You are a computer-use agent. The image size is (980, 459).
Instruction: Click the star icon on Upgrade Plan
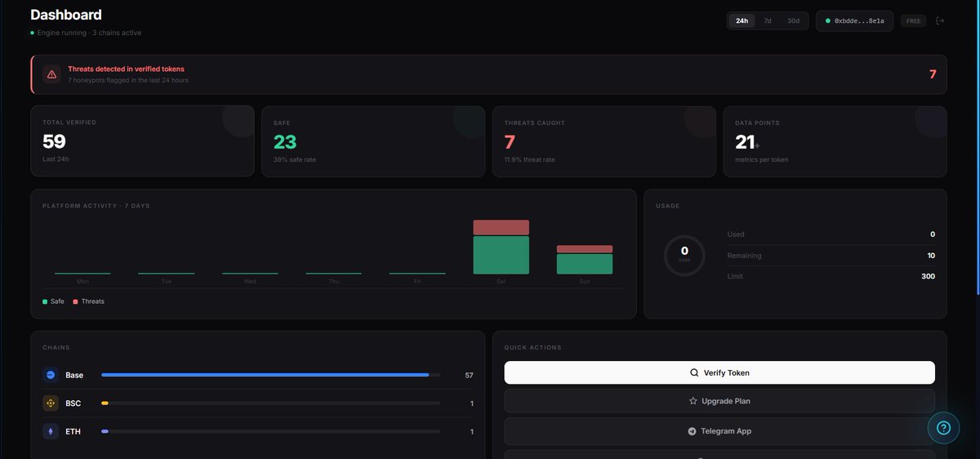click(x=693, y=401)
